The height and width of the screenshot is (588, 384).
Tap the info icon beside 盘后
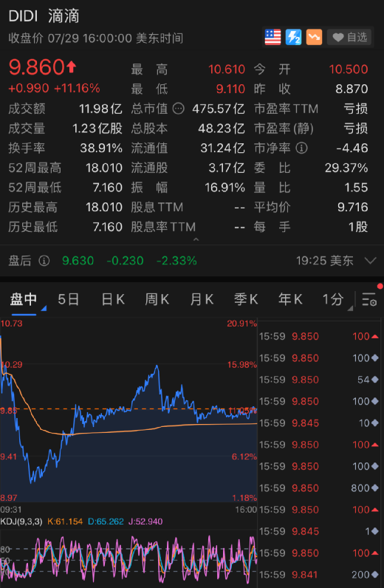coord(44,261)
